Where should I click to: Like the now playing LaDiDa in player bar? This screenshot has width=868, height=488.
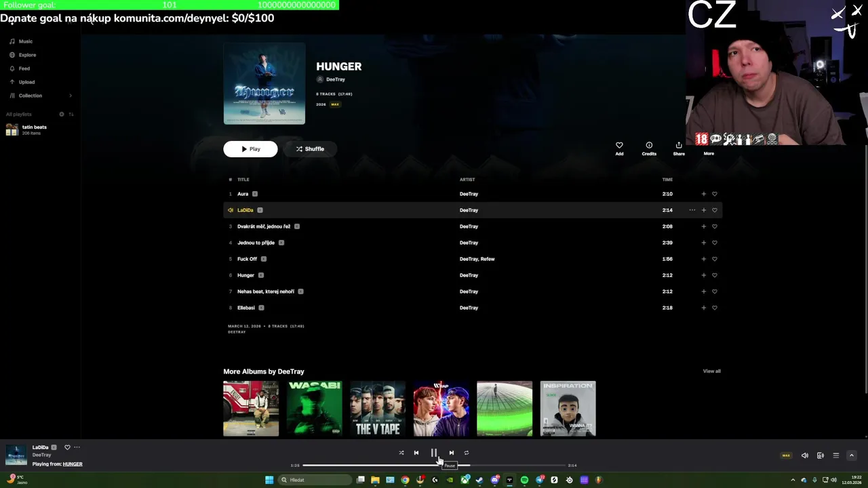pyautogui.click(x=67, y=447)
